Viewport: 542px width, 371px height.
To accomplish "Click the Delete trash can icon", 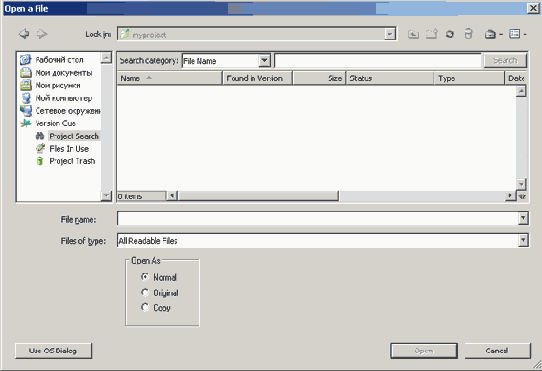I will (x=468, y=34).
